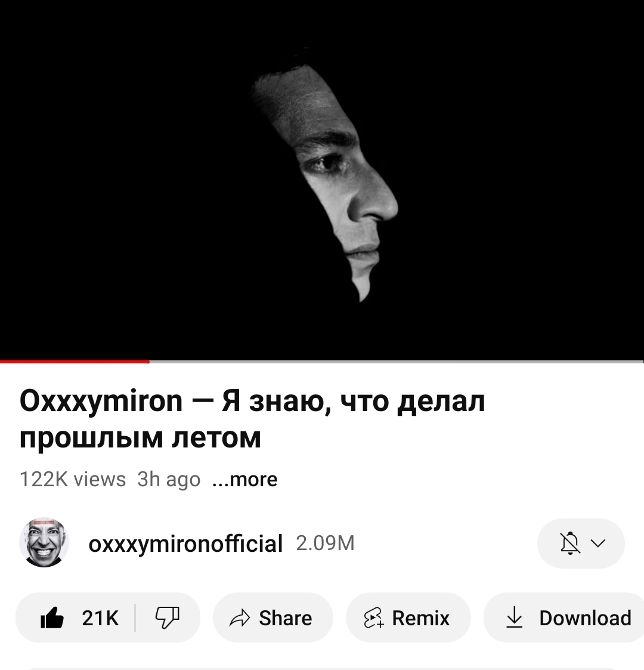Click the Download button label
Image resolution: width=644 pixels, height=670 pixels.
pos(586,618)
